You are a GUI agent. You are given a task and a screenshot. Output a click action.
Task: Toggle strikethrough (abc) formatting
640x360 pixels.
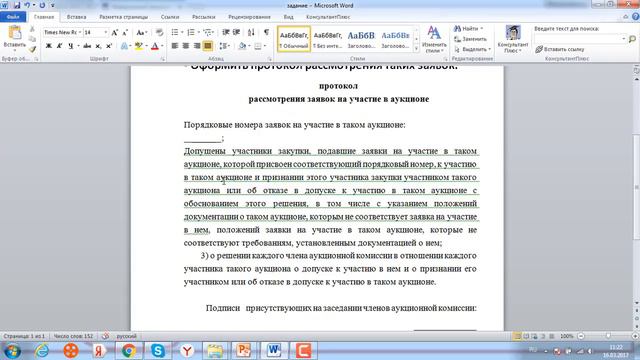tap(87, 46)
